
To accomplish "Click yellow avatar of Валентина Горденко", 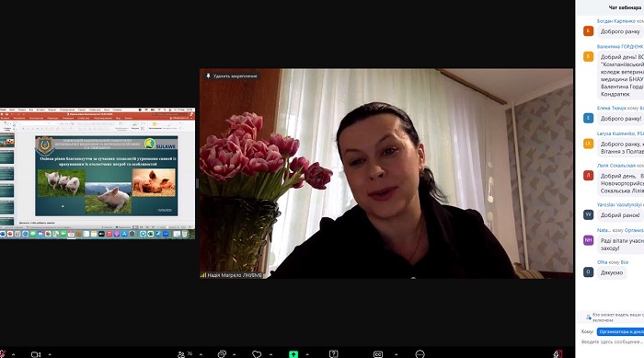I will (588, 56).
